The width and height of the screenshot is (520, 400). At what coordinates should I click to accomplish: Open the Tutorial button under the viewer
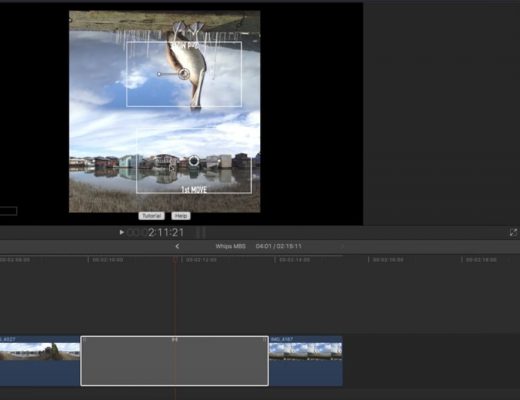click(152, 216)
